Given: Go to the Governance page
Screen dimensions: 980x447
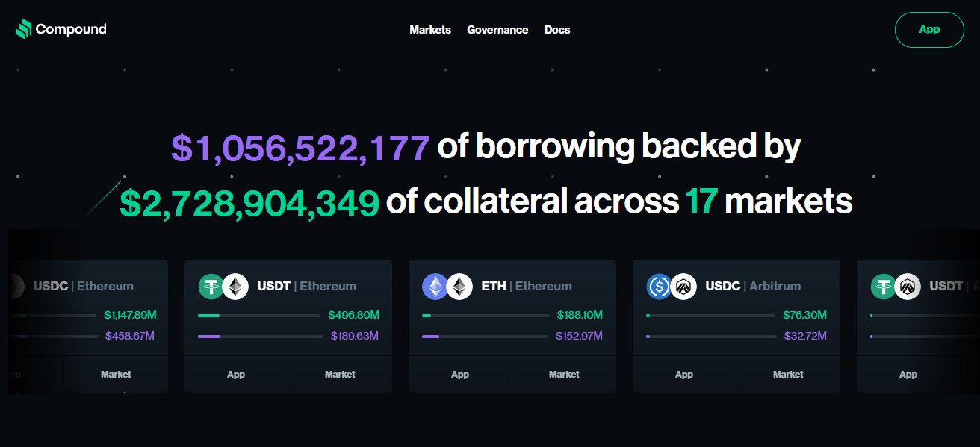Looking at the screenshot, I should pyautogui.click(x=497, y=30).
